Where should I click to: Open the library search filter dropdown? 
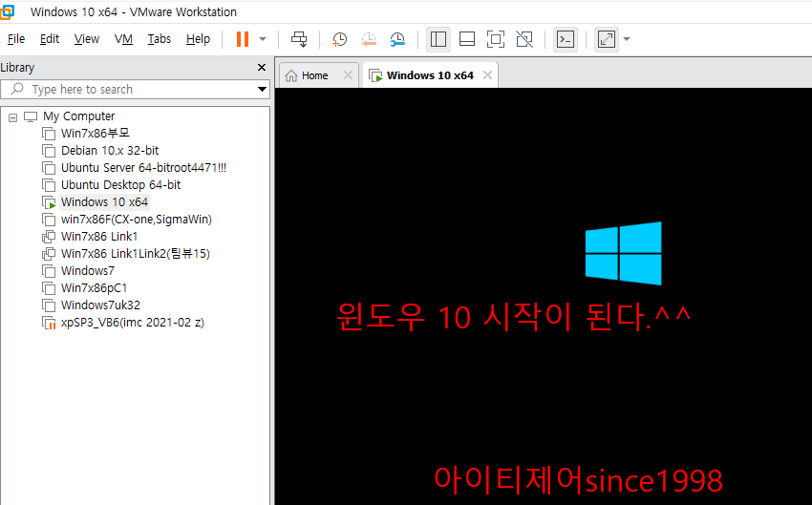262,89
